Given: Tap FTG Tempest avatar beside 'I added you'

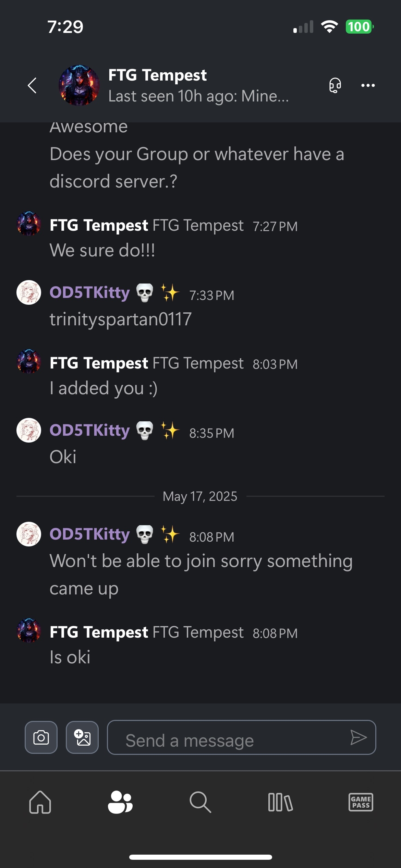Looking at the screenshot, I should coord(29,361).
